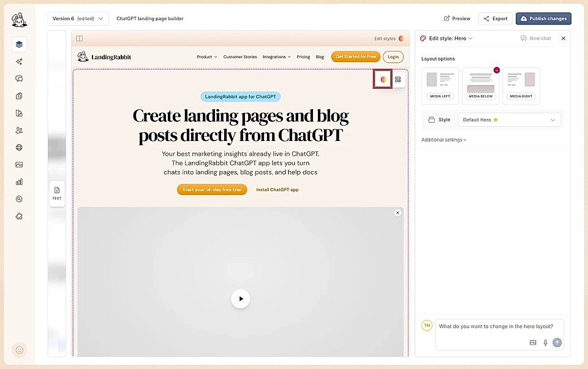Expand Additional settings
The height and width of the screenshot is (369, 588).
[x=443, y=140]
